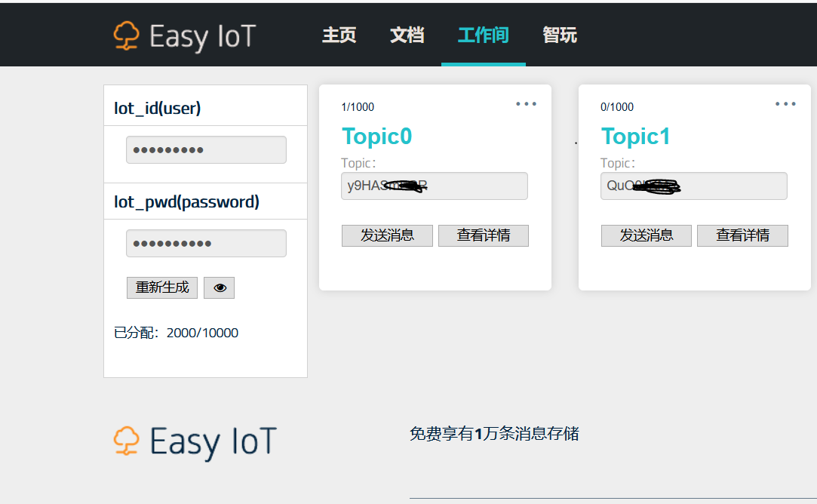
Task: Click the 已分配: 2000/10000 text
Action: click(176, 333)
